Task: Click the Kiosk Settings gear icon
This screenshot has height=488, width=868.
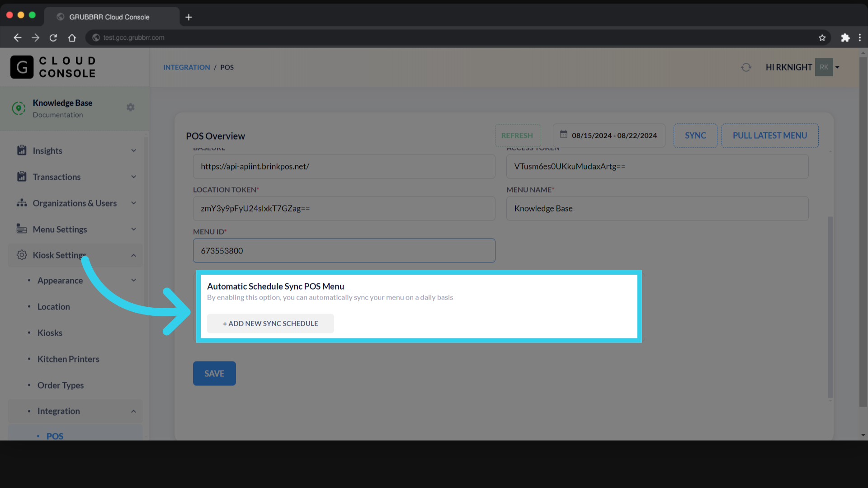Action: 21,255
